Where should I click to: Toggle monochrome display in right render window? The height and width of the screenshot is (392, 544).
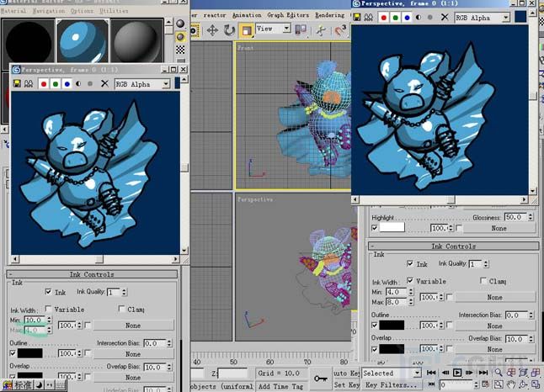pos(430,18)
